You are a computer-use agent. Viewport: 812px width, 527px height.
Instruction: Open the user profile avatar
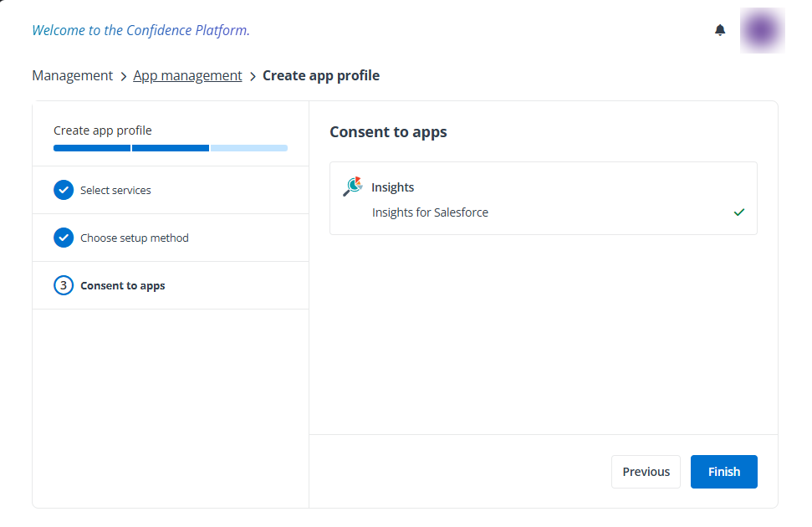pos(762,29)
